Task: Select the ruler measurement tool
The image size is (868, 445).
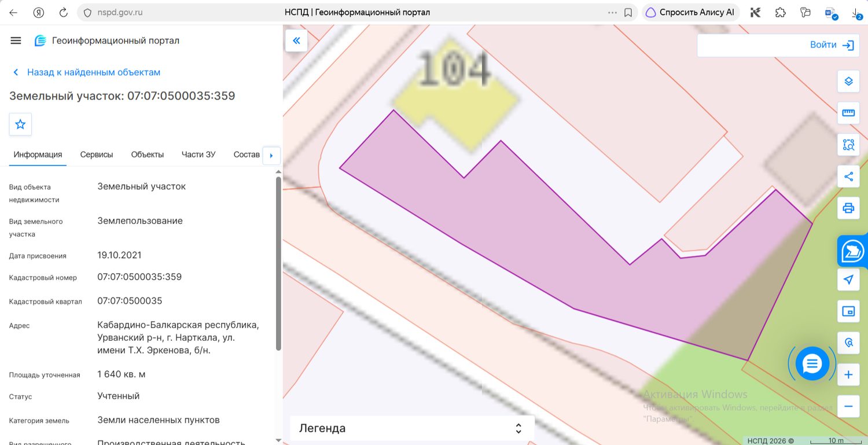Action: point(848,113)
